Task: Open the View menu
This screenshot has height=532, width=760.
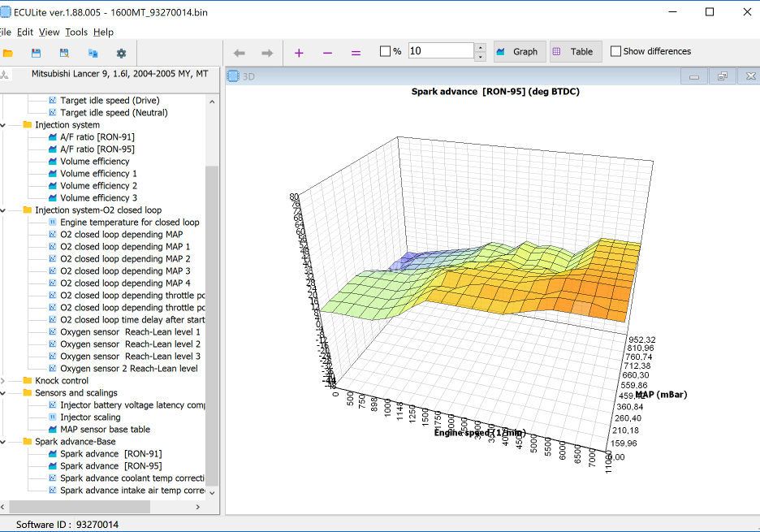Action: (x=49, y=32)
